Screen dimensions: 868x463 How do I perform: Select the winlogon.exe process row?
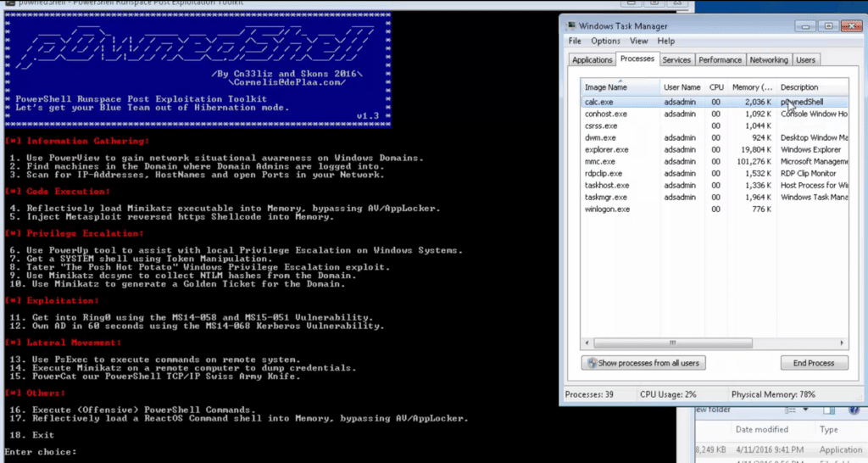[x=715, y=209]
